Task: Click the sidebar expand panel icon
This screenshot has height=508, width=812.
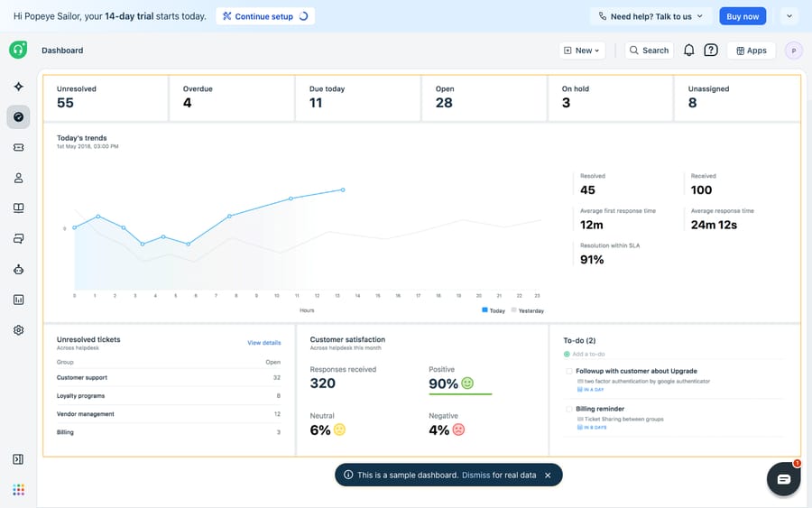Action: (18, 459)
